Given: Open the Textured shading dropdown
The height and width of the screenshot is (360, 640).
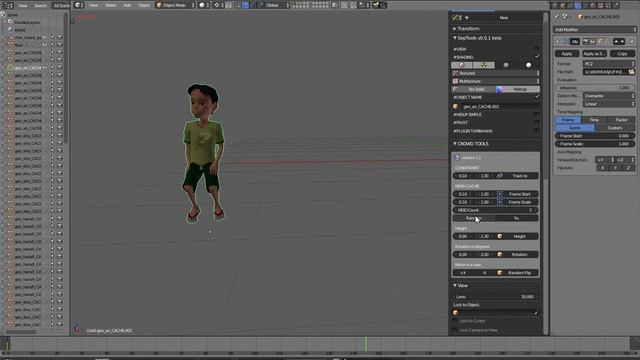Looking at the screenshot, I should (496, 73).
